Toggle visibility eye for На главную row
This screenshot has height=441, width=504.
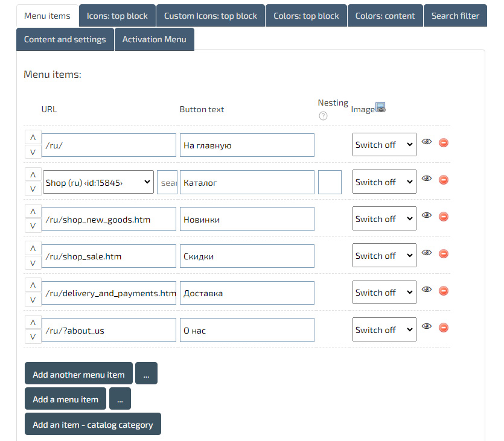click(427, 142)
